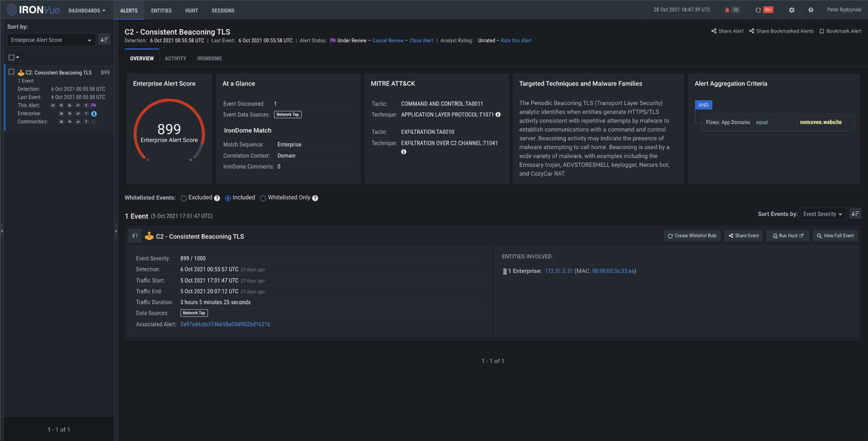Screen dimensions: 868x441
Task: Click the purple flag in the This Alert row
Action: (x=94, y=105)
